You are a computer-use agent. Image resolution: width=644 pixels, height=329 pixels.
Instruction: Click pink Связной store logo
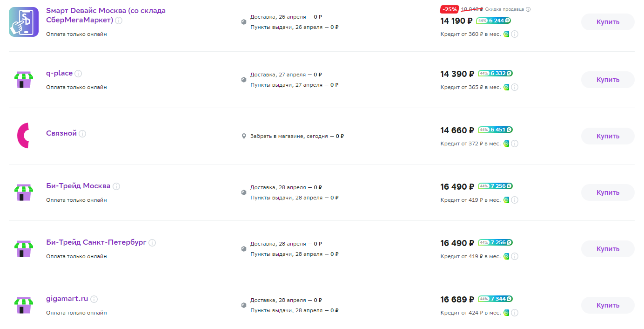tap(23, 136)
